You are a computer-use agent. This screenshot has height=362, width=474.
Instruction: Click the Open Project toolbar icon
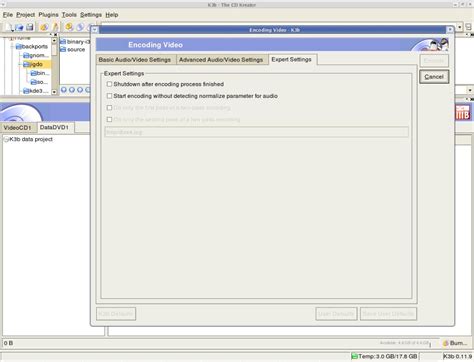click(19, 27)
